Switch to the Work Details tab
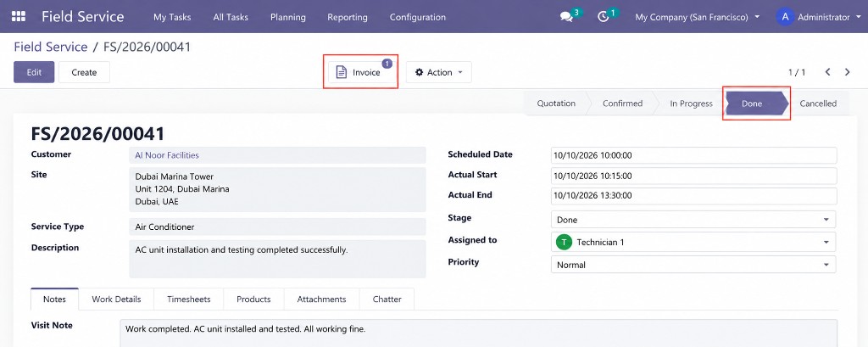The height and width of the screenshot is (347, 868). coord(116,299)
